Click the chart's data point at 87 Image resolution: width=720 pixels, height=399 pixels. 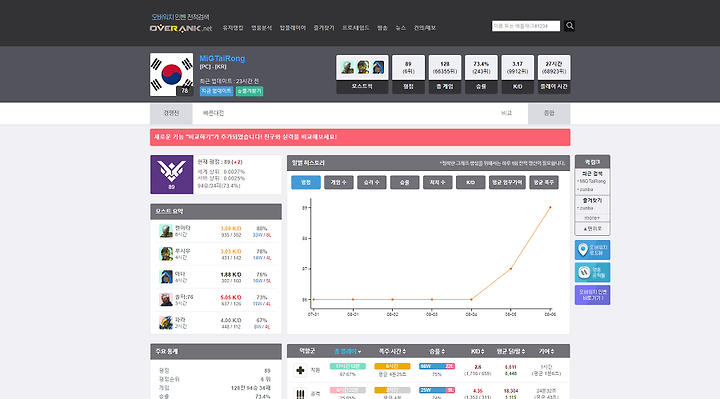pos(511,269)
